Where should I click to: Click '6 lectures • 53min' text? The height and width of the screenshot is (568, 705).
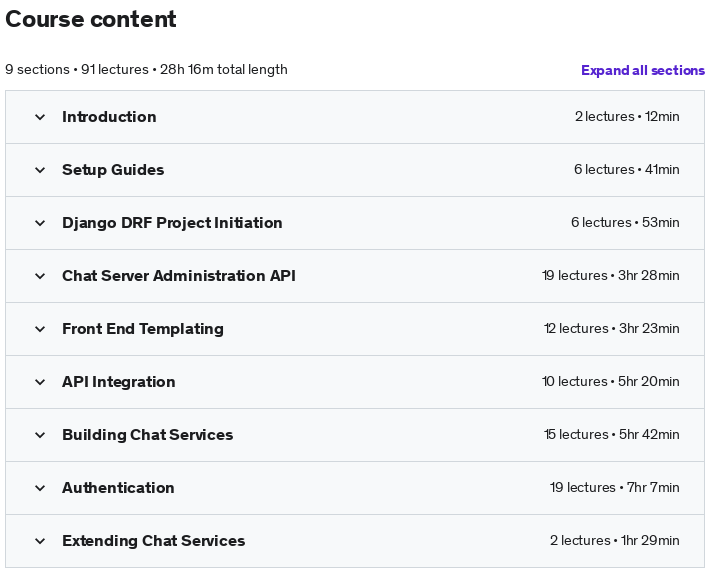pos(625,223)
